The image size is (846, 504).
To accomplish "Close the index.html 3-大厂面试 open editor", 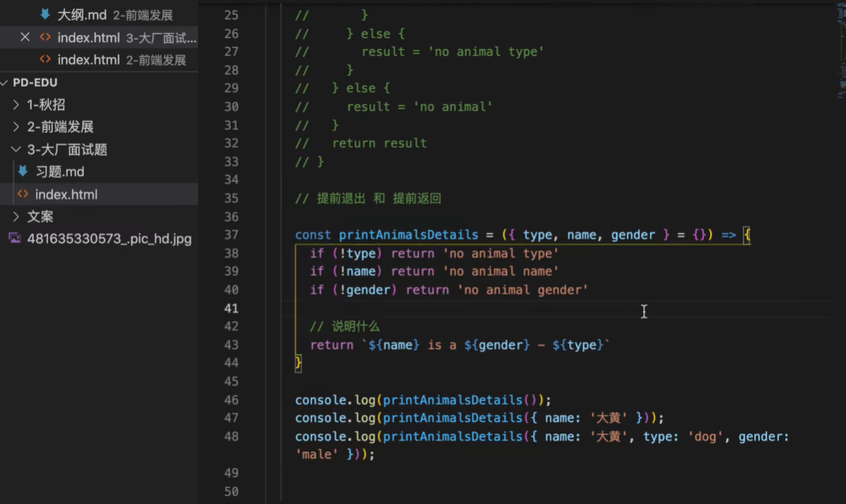I will pyautogui.click(x=25, y=37).
